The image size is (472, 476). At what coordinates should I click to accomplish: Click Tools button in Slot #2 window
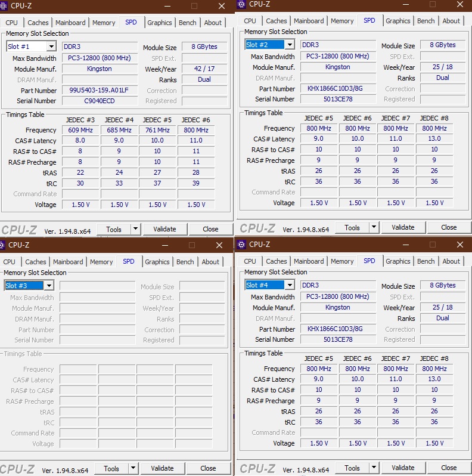point(352,227)
